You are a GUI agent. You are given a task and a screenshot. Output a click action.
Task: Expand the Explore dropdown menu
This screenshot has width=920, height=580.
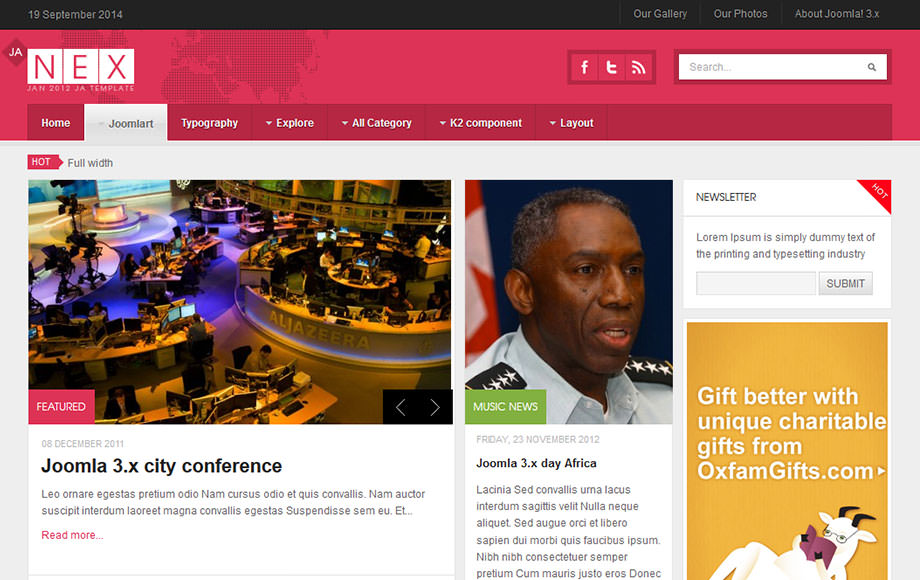click(x=289, y=123)
